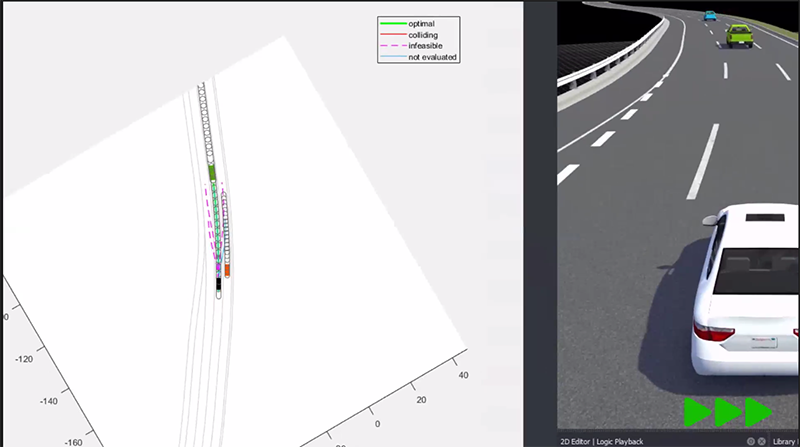
Task: Click the middle green play arrow
Action: [x=728, y=411]
